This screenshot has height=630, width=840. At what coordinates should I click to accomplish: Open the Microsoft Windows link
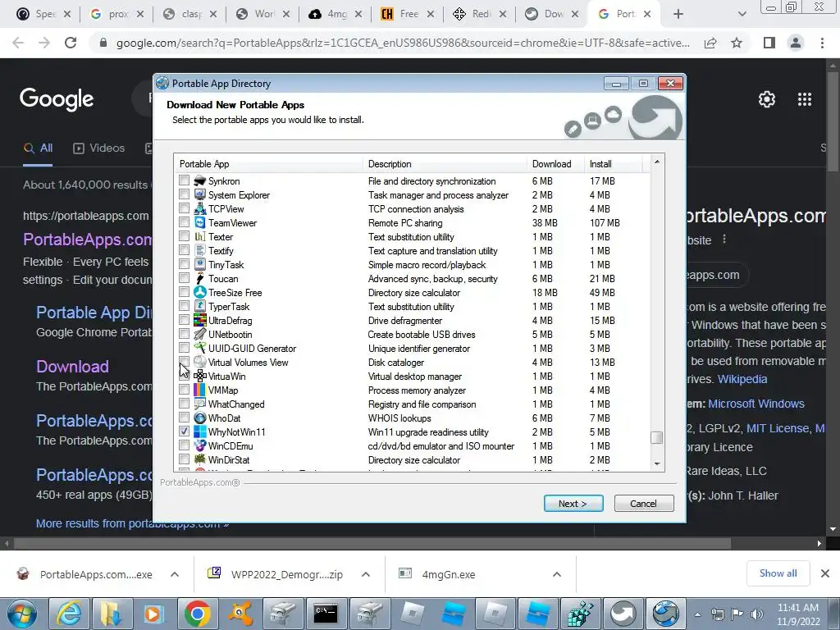(756, 404)
